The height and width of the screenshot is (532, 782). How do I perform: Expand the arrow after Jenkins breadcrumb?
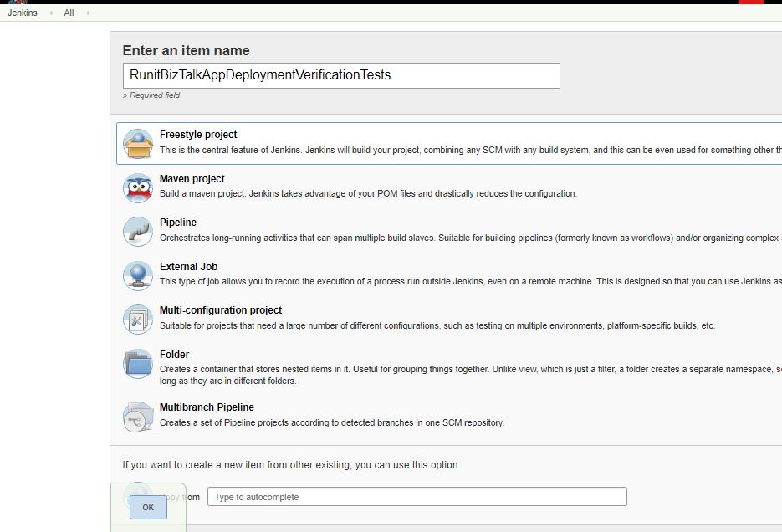(x=51, y=13)
